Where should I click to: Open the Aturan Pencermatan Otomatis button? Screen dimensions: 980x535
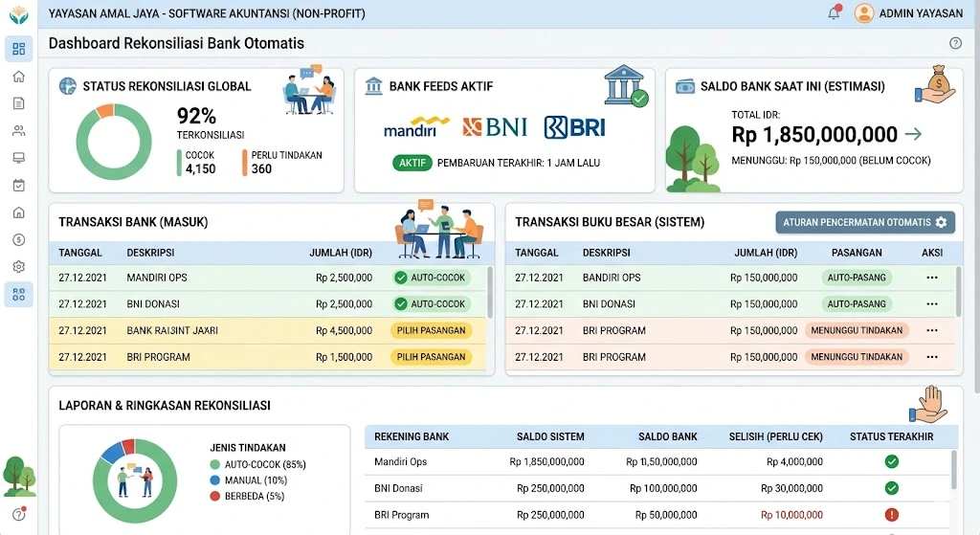pos(865,222)
